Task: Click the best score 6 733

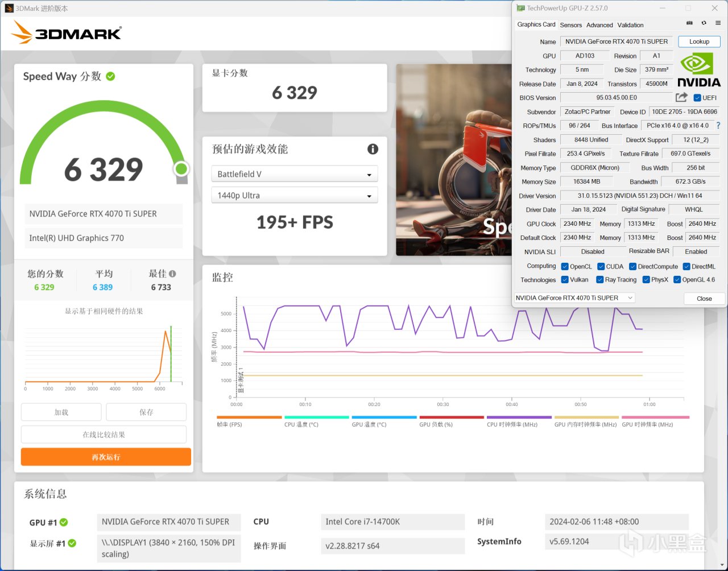Action: 161,287
